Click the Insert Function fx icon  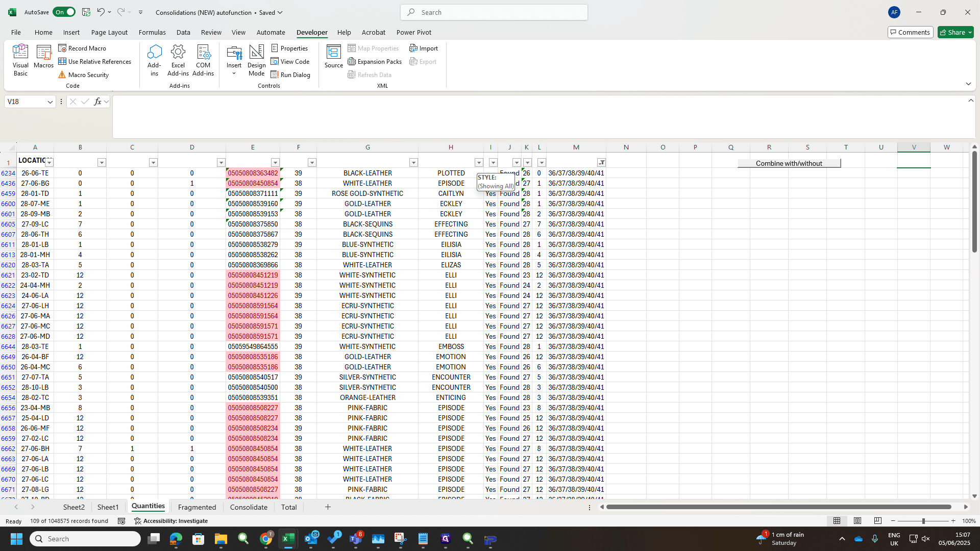tap(97, 102)
